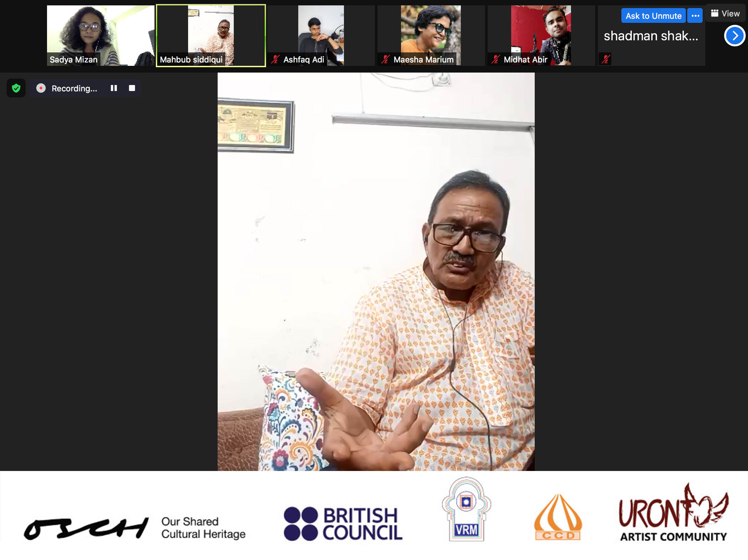748x560 pixels.
Task: Stop the recording
Action: (x=132, y=88)
